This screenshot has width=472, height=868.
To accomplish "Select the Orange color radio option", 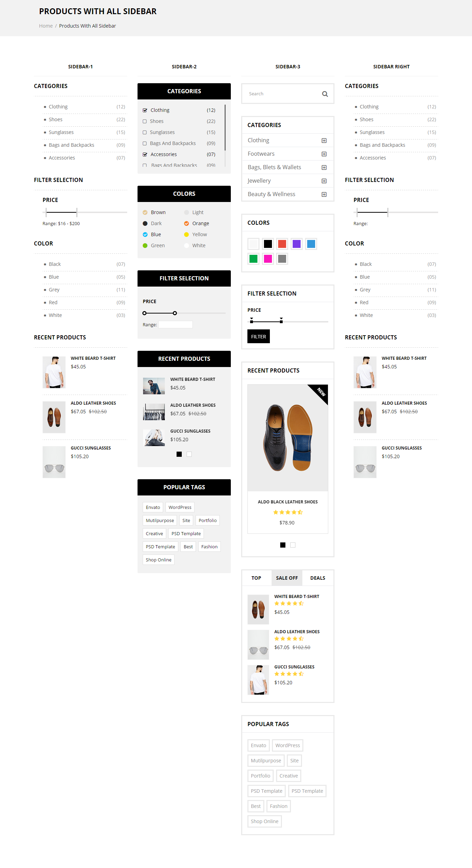I will click(187, 223).
